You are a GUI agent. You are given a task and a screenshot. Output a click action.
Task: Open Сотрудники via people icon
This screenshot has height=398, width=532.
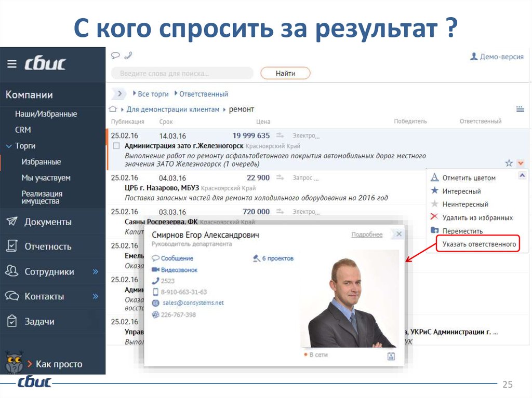12,271
